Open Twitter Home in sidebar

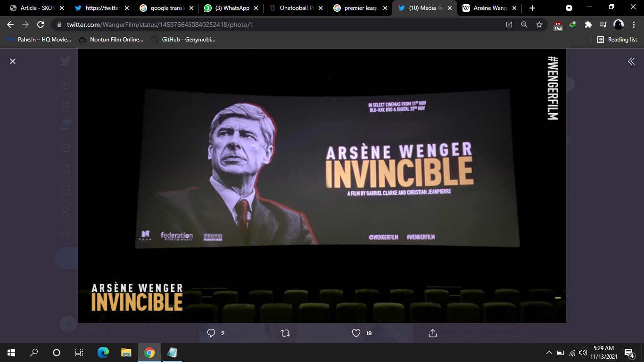65,84
